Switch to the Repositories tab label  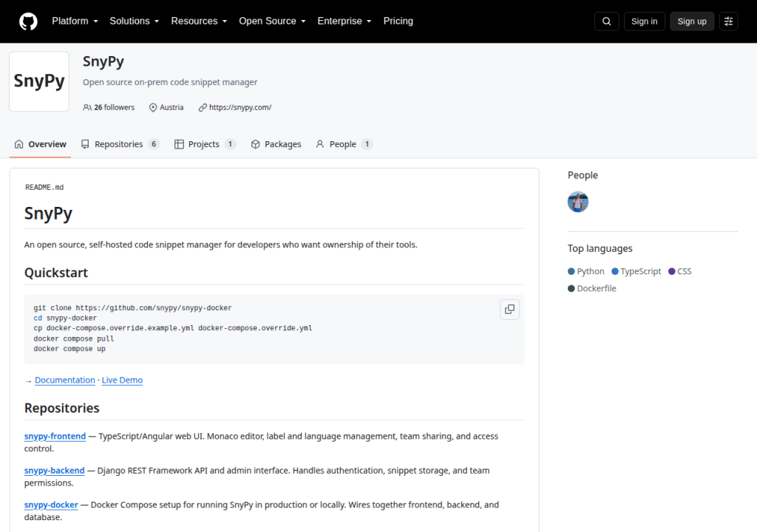pos(119,144)
